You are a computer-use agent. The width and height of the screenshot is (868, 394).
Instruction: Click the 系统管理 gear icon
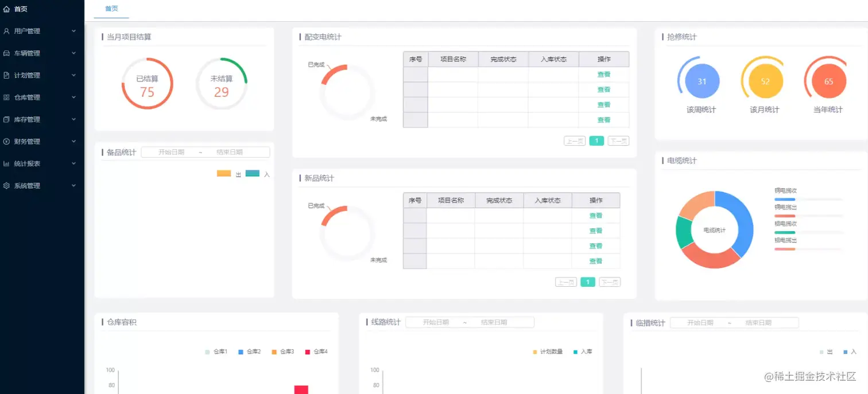click(6, 186)
